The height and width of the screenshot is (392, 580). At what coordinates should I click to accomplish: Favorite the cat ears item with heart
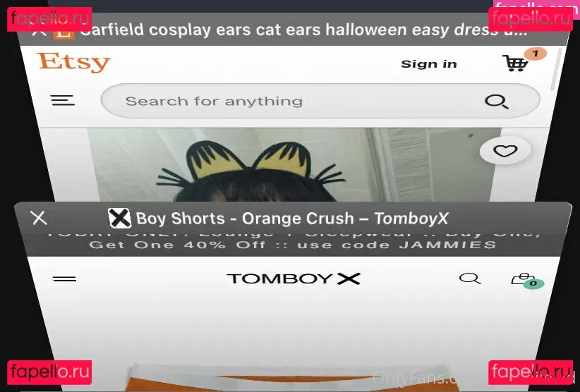coord(505,151)
